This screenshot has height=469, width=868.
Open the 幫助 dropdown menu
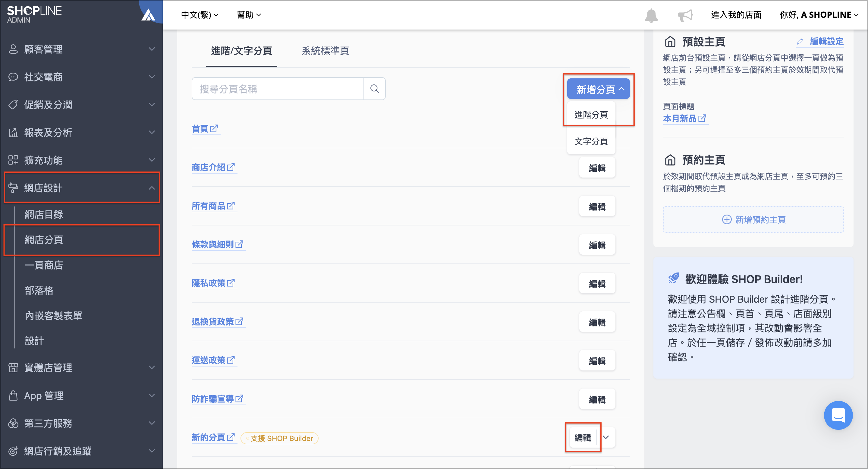pos(249,15)
